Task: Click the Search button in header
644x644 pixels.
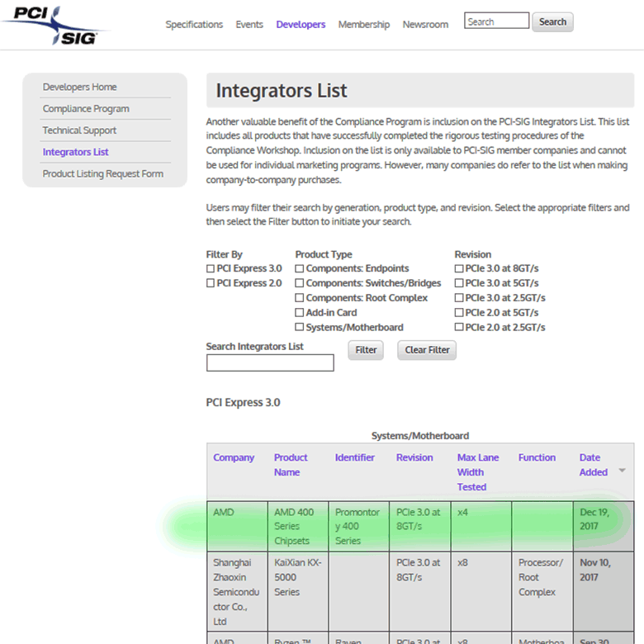Action: click(552, 21)
